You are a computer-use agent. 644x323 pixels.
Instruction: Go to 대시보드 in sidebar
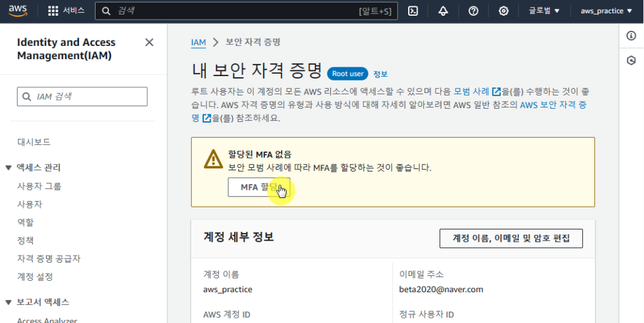point(34,142)
